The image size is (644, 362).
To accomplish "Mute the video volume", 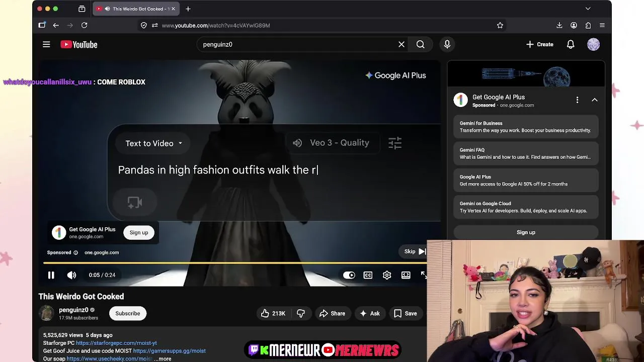I will coord(71,275).
